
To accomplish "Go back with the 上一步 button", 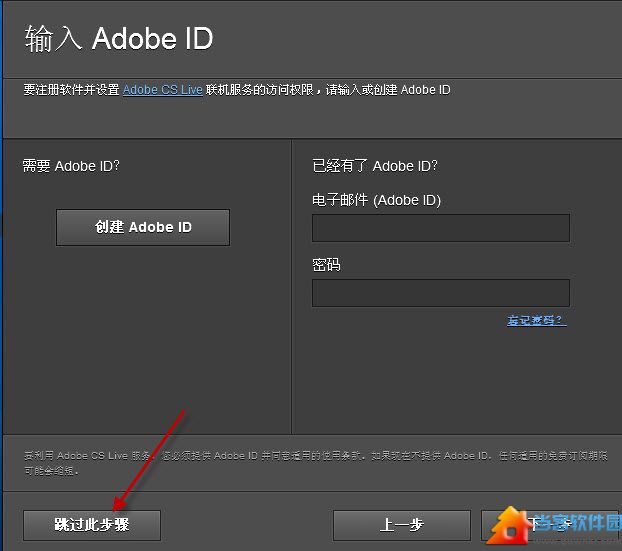I will (401, 524).
